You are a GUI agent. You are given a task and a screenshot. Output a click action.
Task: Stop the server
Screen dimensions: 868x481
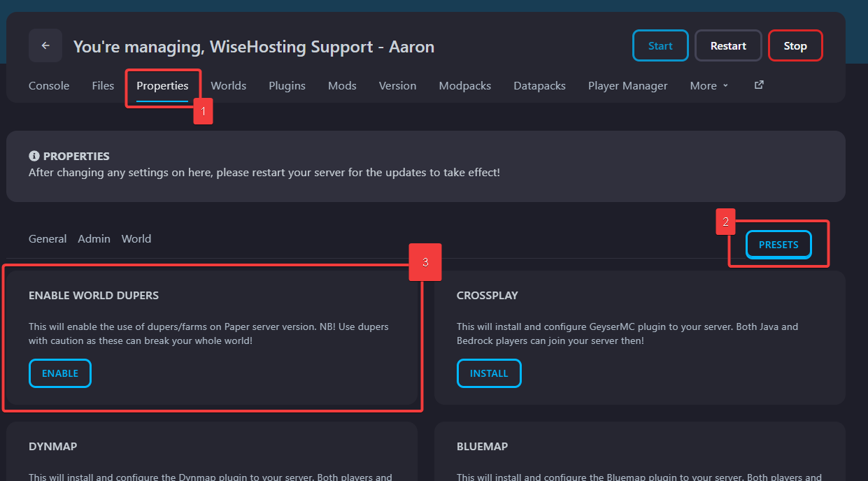[795, 45]
